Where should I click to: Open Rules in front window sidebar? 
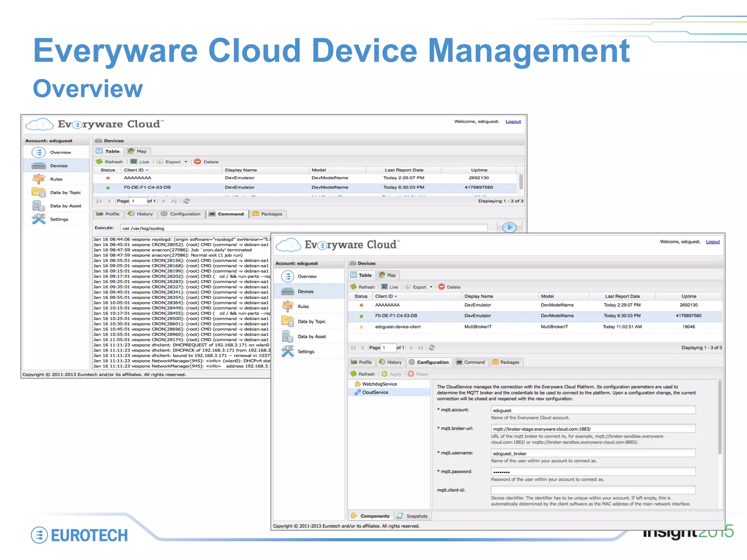click(x=309, y=307)
